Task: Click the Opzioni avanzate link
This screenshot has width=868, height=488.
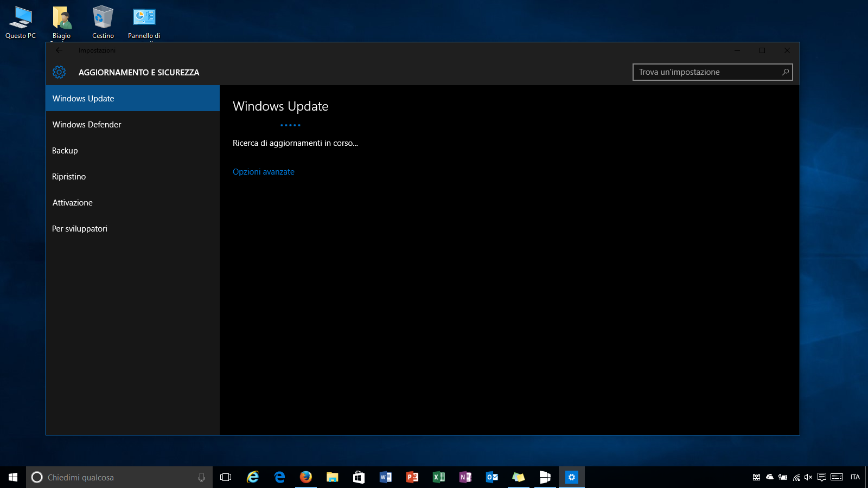Action: pos(264,172)
